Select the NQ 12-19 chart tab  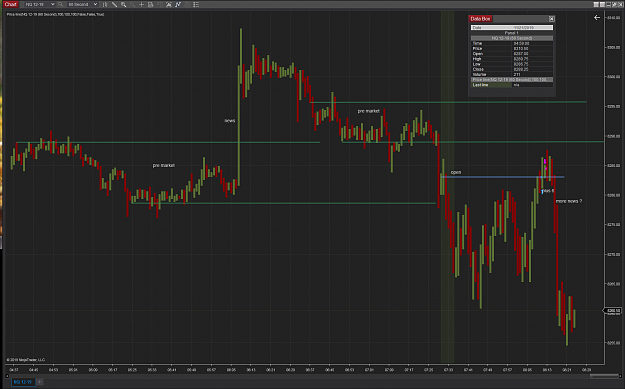(x=23, y=382)
